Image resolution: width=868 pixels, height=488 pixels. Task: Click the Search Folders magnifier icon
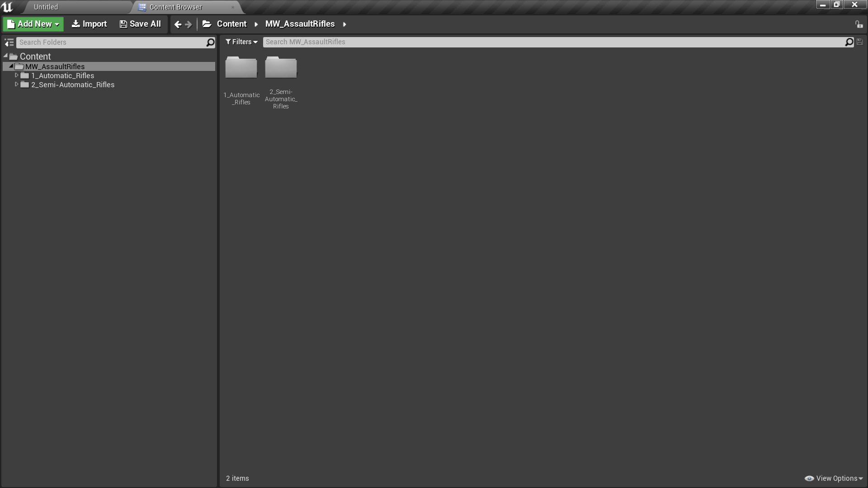(210, 42)
